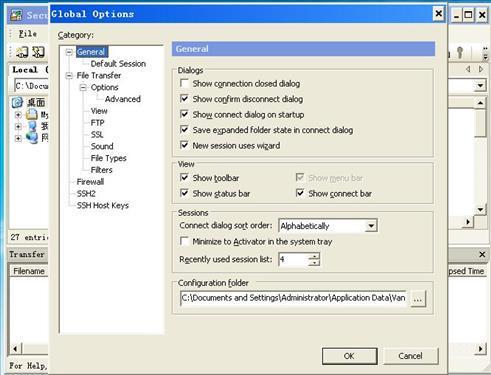Browse for configuration folder with ... button

(418, 298)
